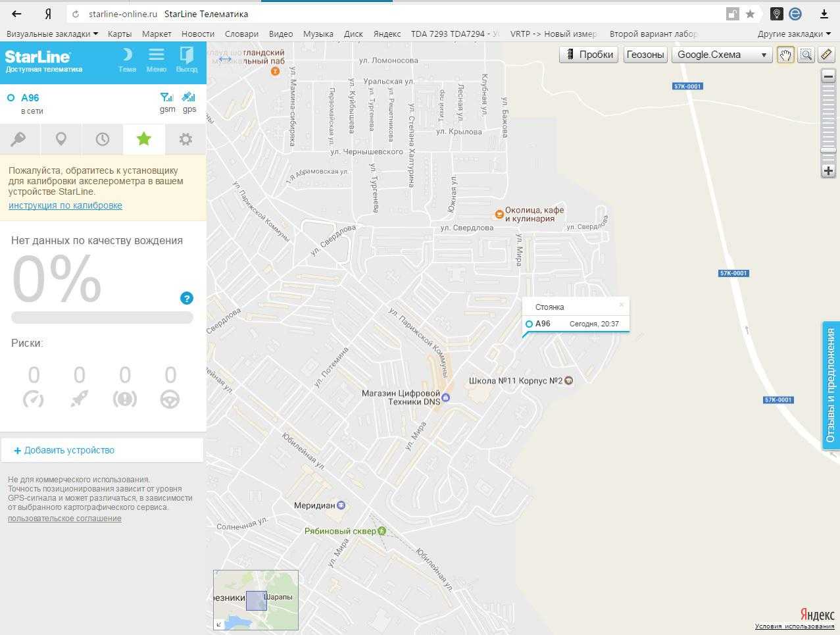Open the Словари bookmark
Image resolution: width=840 pixels, height=635 pixels.
tap(241, 34)
